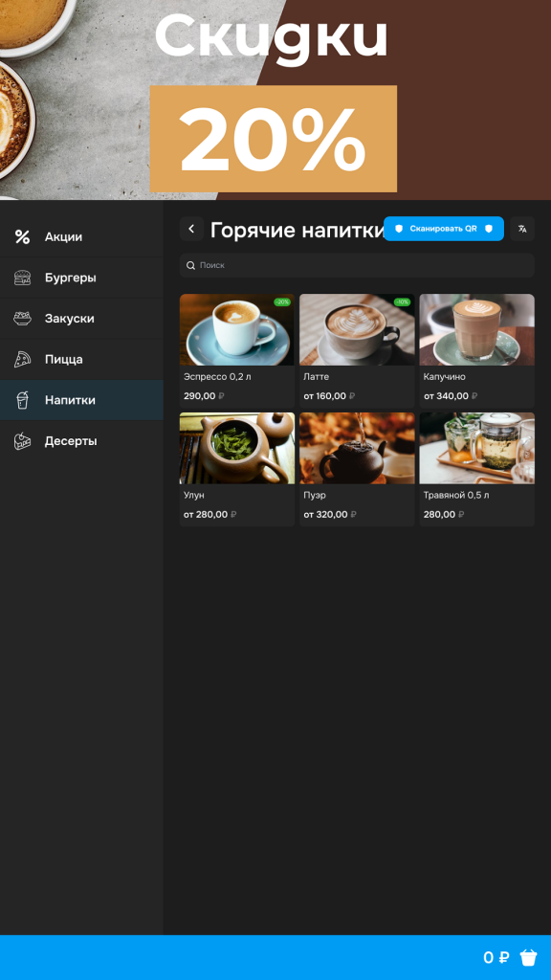Click the pizza slice icon
This screenshot has height=980, width=551.
[x=23, y=360]
